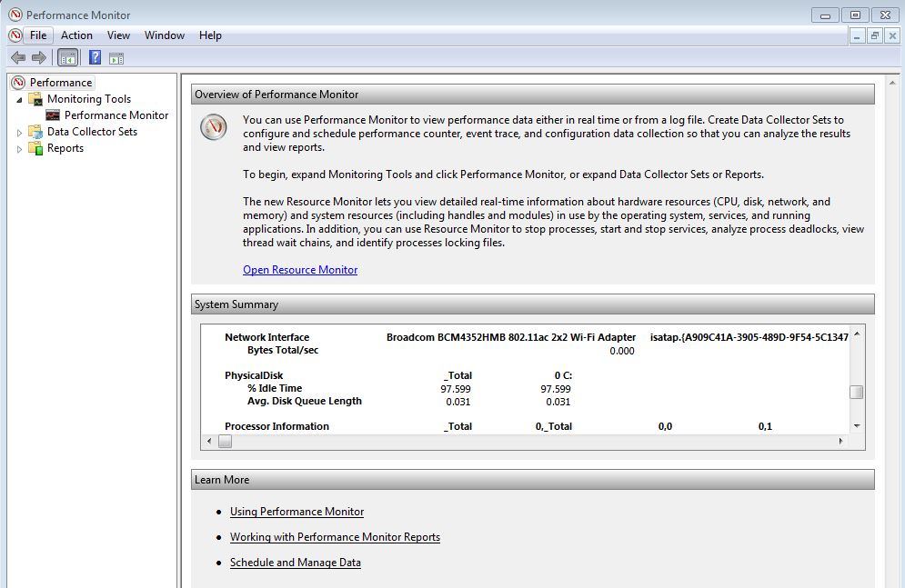
Task: Select the Bytes Total/sec counter label
Action: (x=283, y=350)
